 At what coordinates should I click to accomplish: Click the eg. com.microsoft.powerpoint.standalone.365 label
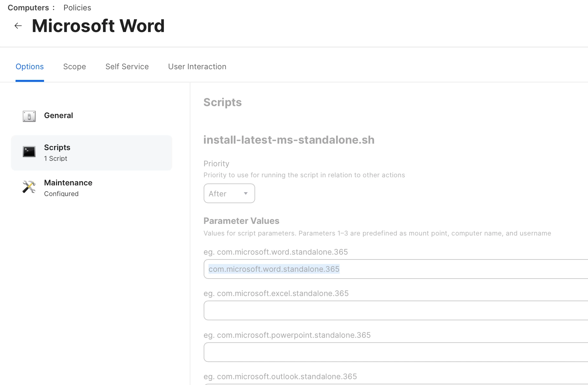pyautogui.click(x=287, y=335)
